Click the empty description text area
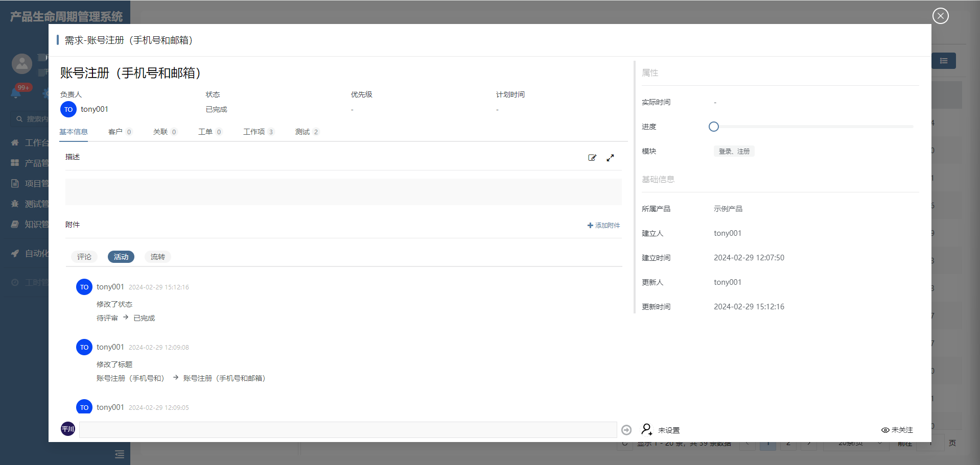Image resolution: width=980 pixels, height=465 pixels. [343, 192]
